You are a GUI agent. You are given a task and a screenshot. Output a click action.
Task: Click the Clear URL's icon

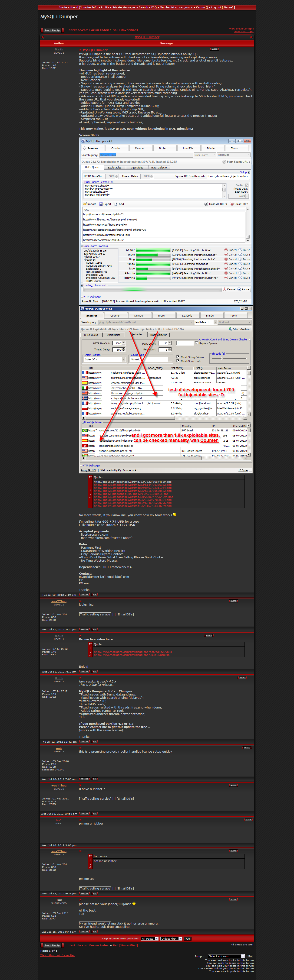point(232,204)
